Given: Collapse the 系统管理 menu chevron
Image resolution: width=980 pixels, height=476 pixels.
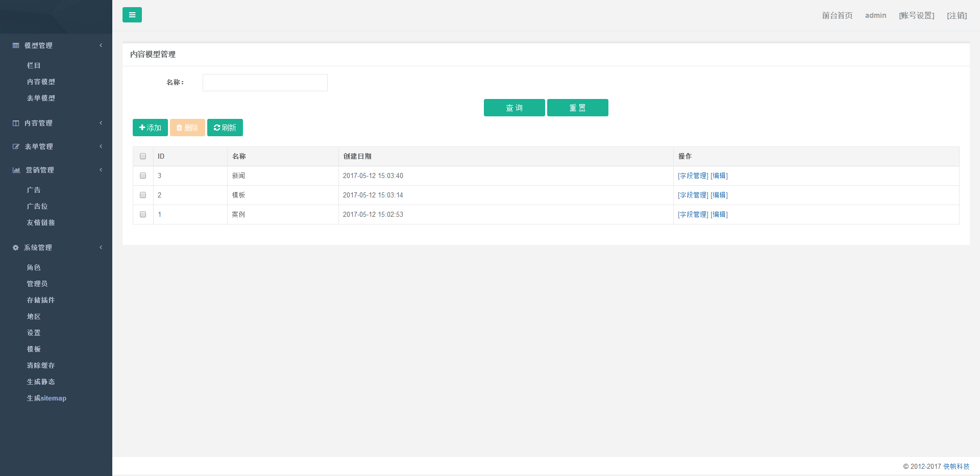Looking at the screenshot, I should (101, 247).
